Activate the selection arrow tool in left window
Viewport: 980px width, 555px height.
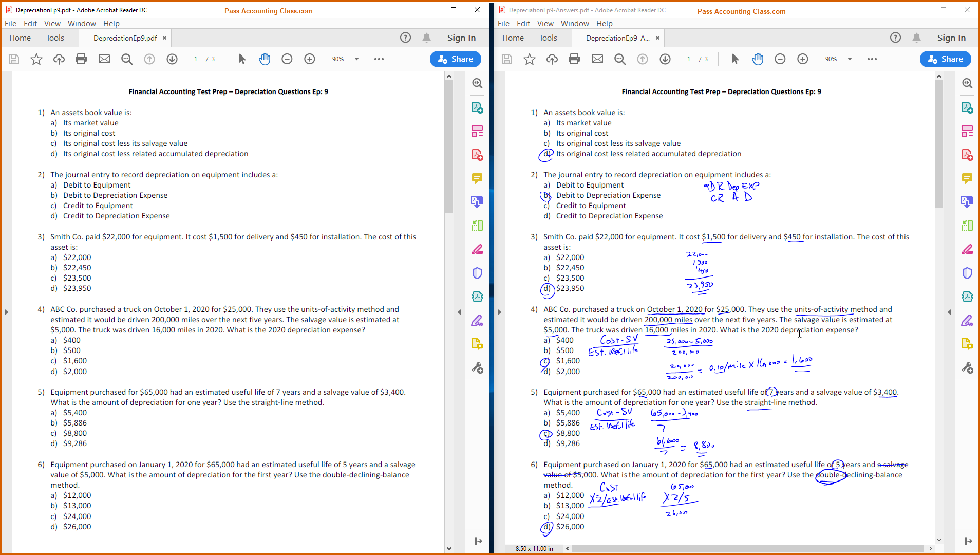tap(242, 59)
